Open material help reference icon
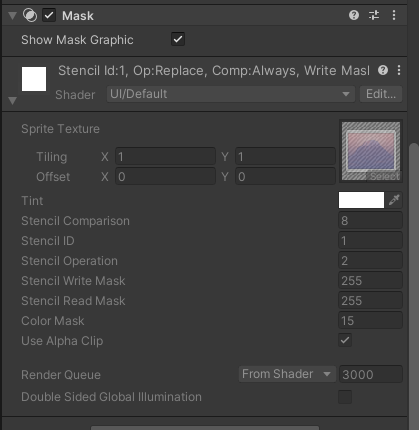The height and width of the screenshot is (430, 419). pyautogui.click(x=383, y=70)
